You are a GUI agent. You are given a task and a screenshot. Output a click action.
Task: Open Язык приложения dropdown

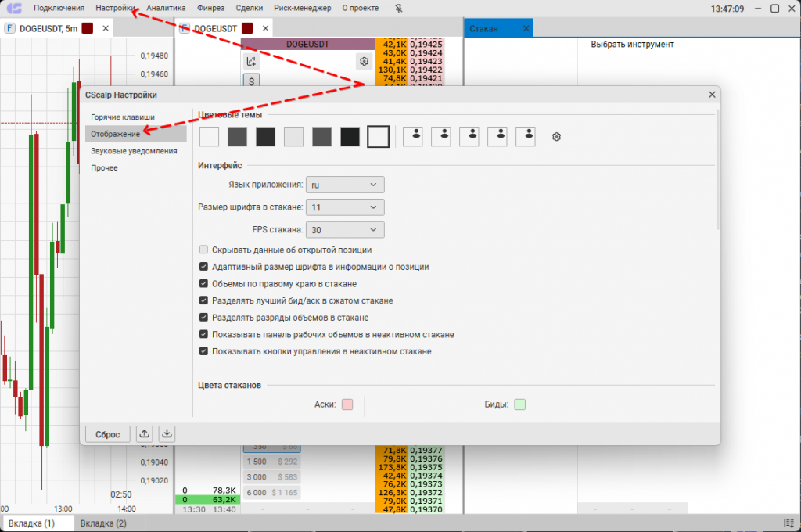tap(345, 185)
